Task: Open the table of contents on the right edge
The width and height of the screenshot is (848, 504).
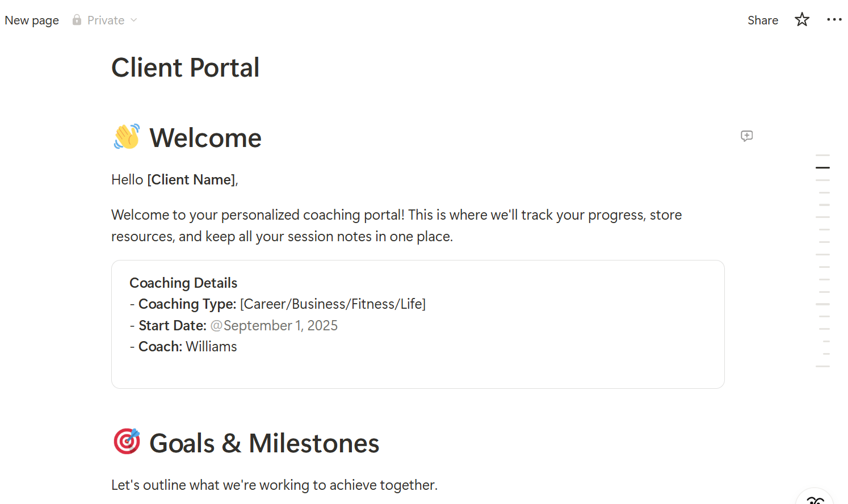Action: click(822, 255)
